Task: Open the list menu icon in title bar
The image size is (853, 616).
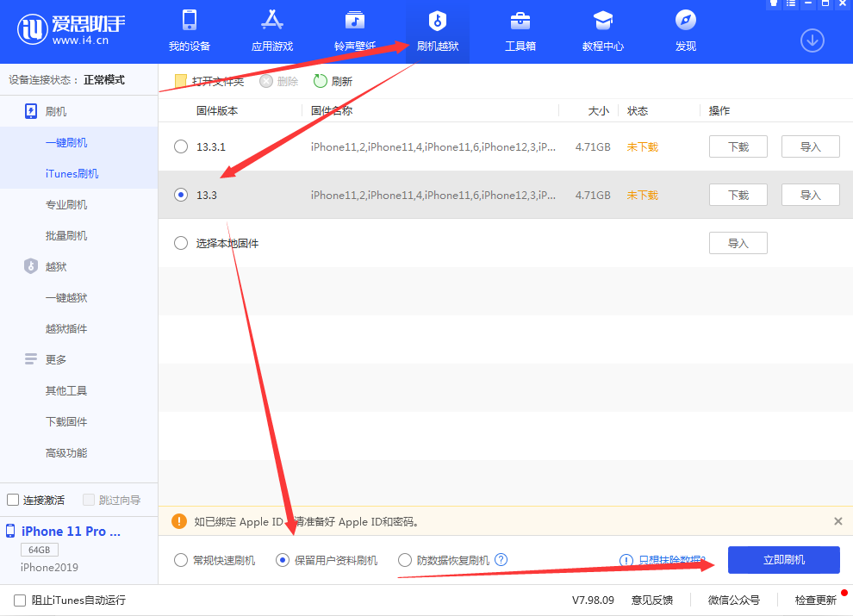Action: pos(791,3)
